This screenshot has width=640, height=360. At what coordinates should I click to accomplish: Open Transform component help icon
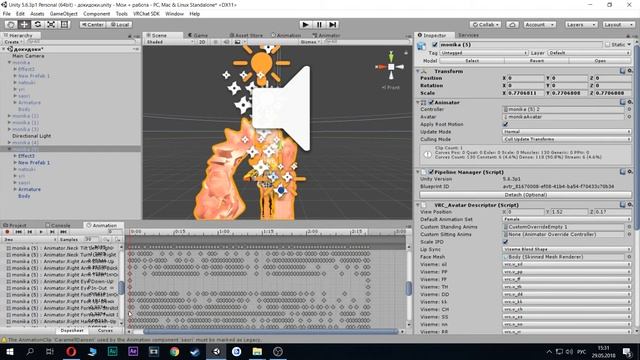click(x=622, y=71)
